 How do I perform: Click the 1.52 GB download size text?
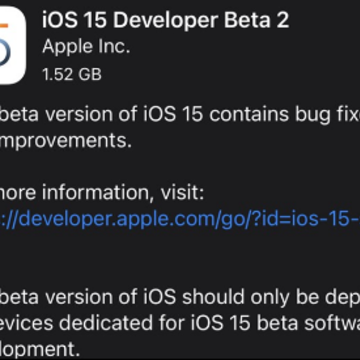point(72,74)
